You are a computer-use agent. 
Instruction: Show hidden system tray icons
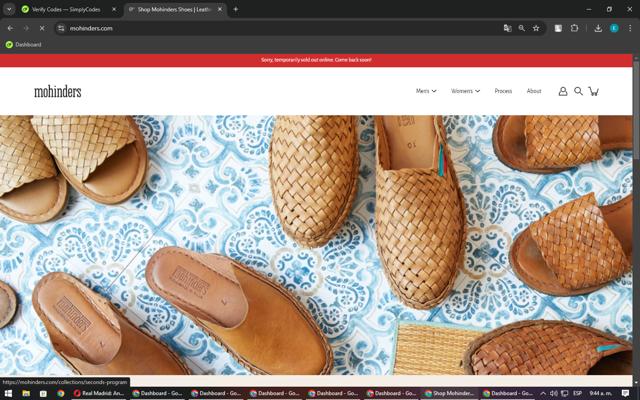tap(543, 393)
